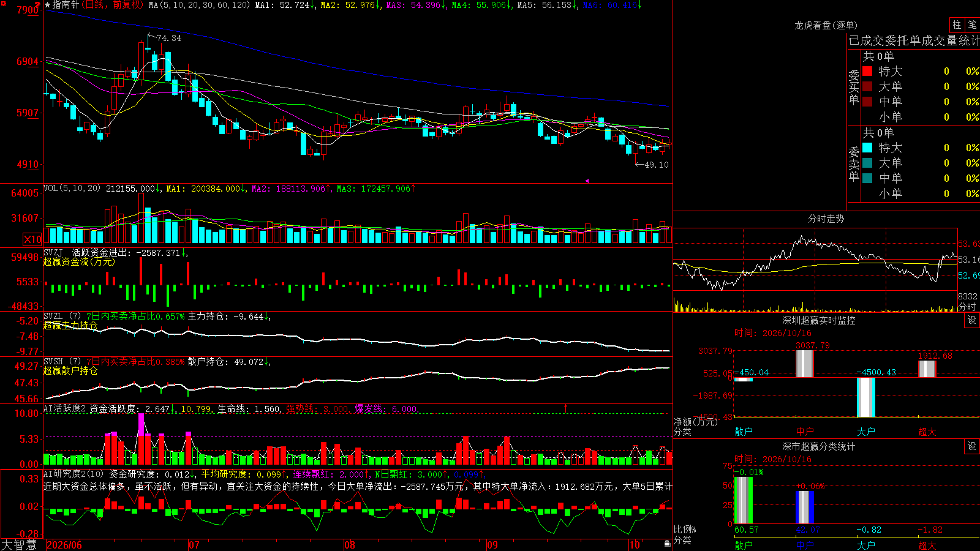
Task: Click the 分时走势 panel title
Action: coord(826,219)
